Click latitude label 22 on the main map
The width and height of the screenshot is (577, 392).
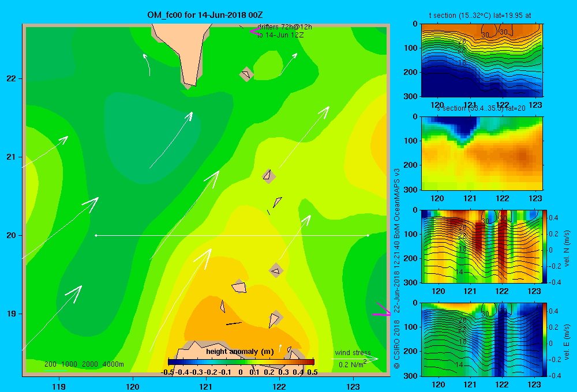tap(11, 78)
